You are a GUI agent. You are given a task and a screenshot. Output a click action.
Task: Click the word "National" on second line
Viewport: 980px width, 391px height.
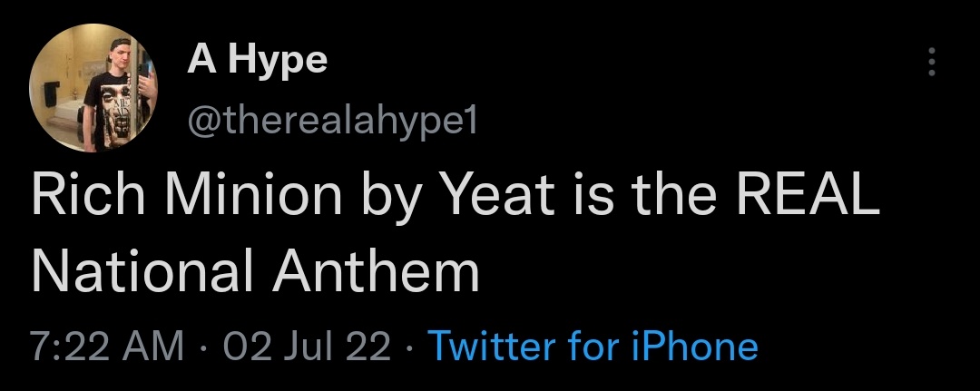pos(146,271)
